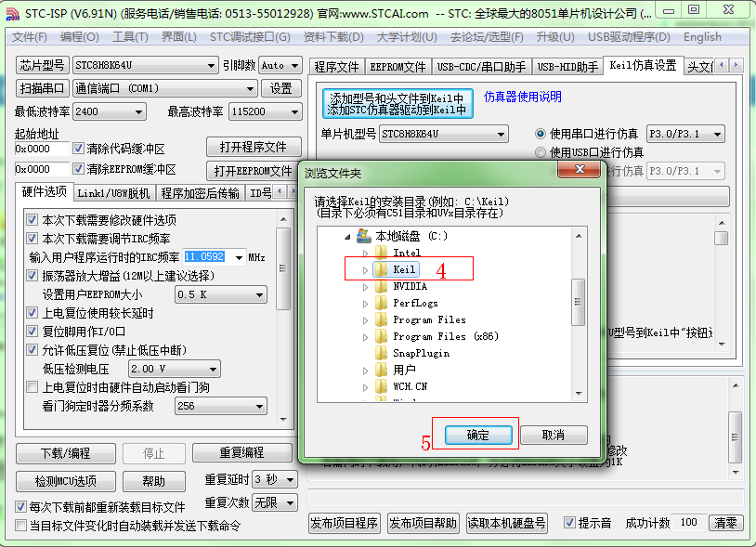
Task: Click the SnapPlugin folder icon
Action: pos(381,353)
